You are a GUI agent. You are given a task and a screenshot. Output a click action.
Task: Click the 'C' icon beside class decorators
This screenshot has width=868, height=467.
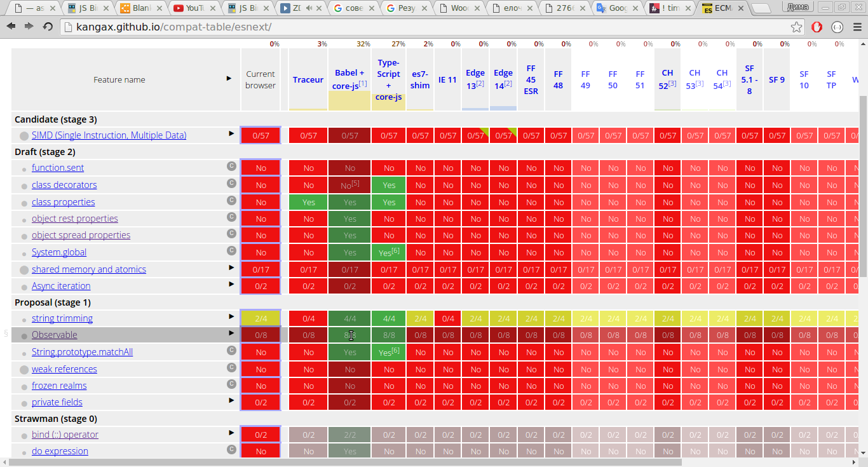click(231, 184)
